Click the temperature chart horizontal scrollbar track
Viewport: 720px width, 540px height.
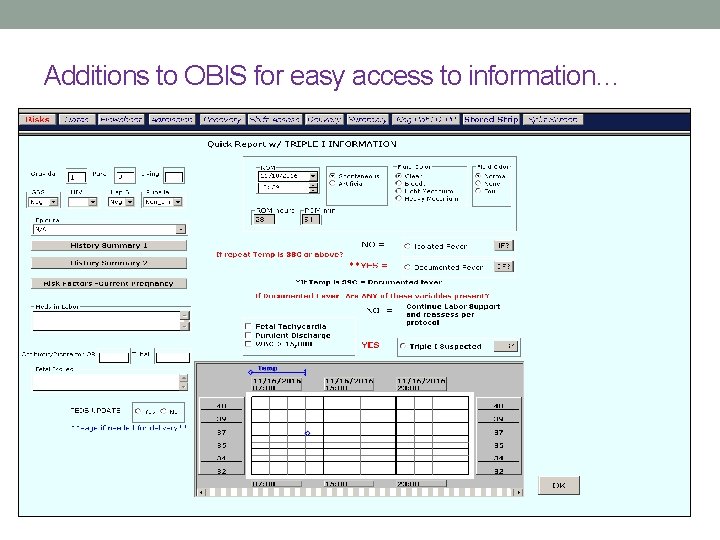(x=360, y=492)
